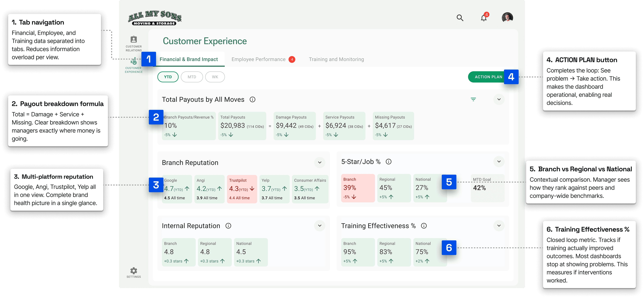Open the user profile avatar
Viewport: 644px width, 298px height.
coord(507,18)
